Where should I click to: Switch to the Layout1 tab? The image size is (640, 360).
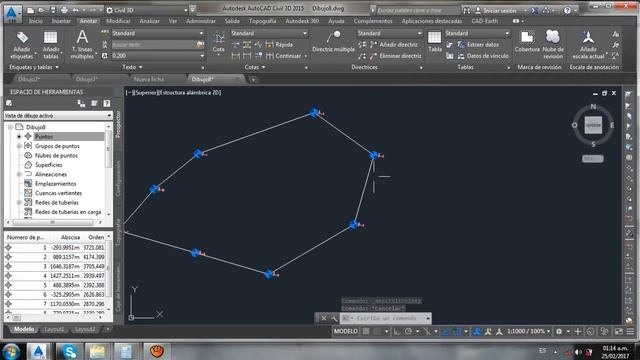click(x=54, y=329)
